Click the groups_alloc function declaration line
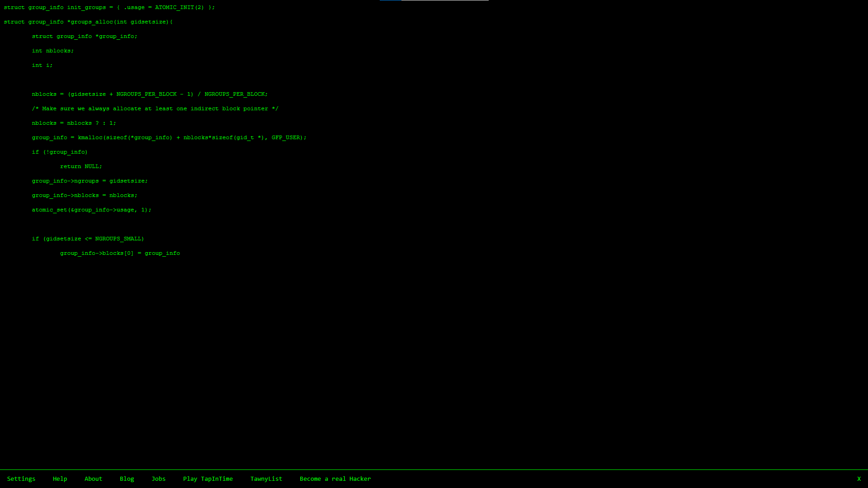 (88, 22)
